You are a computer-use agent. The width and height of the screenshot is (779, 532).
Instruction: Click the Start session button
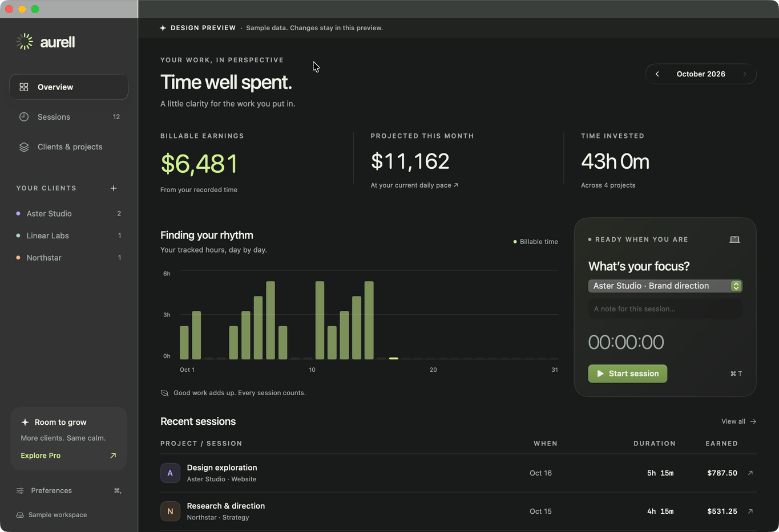[x=627, y=373]
